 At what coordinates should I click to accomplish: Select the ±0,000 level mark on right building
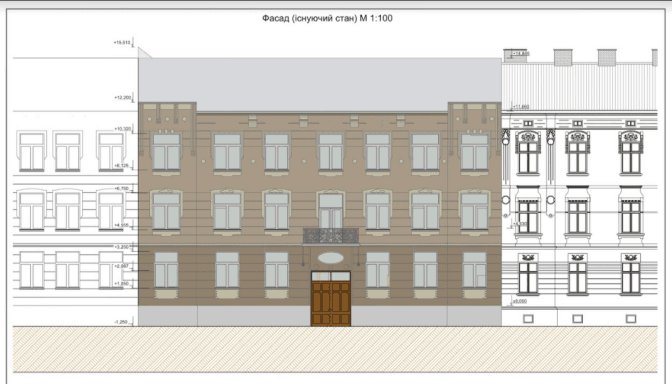(x=520, y=301)
